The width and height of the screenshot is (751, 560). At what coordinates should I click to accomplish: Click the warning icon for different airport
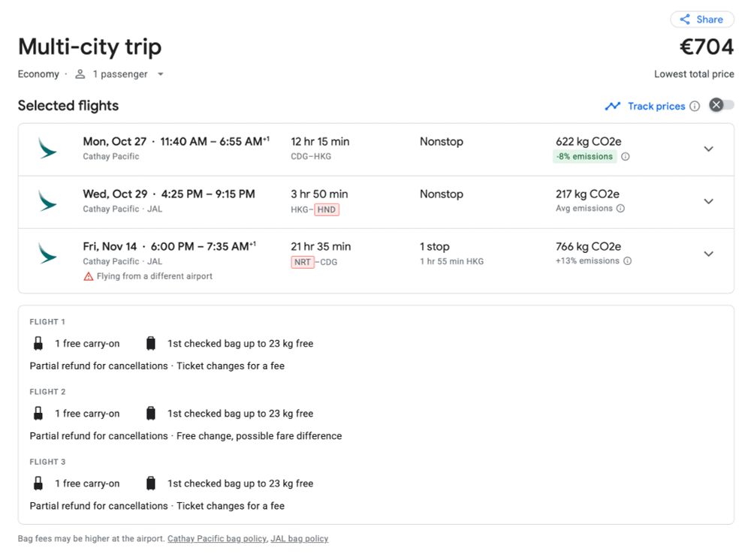click(89, 276)
